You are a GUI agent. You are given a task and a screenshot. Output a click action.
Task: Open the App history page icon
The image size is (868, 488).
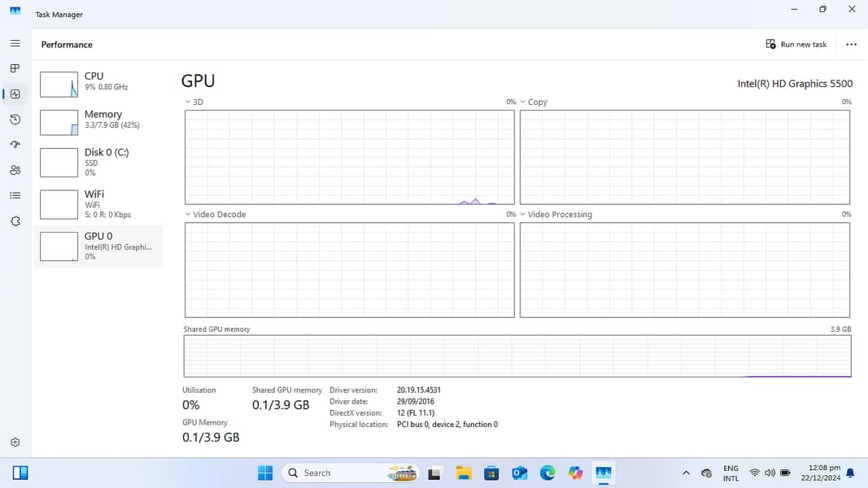coord(15,120)
